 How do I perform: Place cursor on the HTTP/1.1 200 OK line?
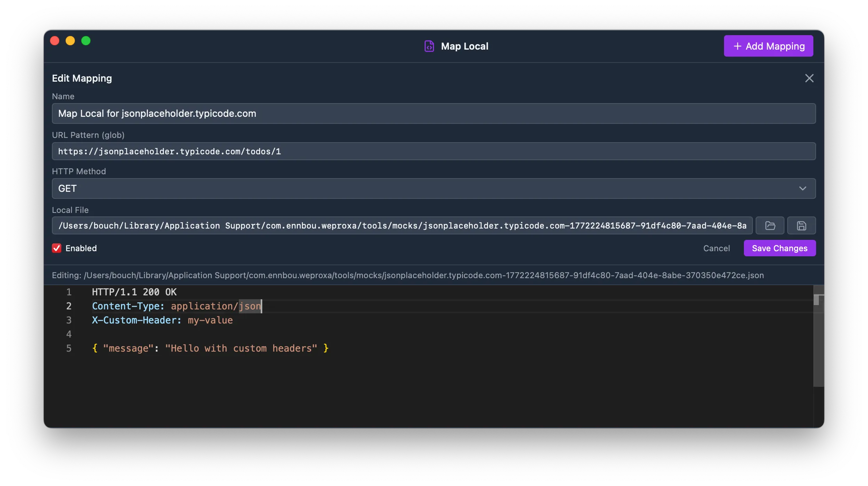pyautogui.click(x=134, y=292)
